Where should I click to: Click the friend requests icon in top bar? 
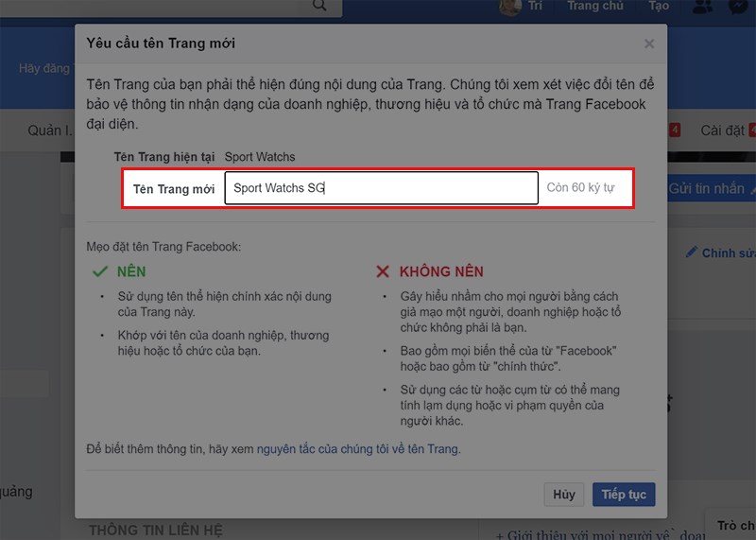point(703,7)
